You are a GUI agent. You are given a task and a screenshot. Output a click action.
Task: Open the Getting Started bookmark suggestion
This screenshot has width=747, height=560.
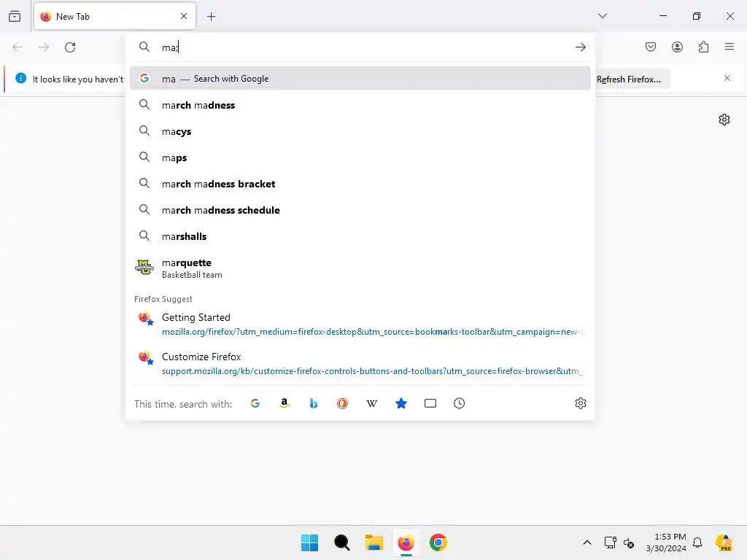(360, 324)
